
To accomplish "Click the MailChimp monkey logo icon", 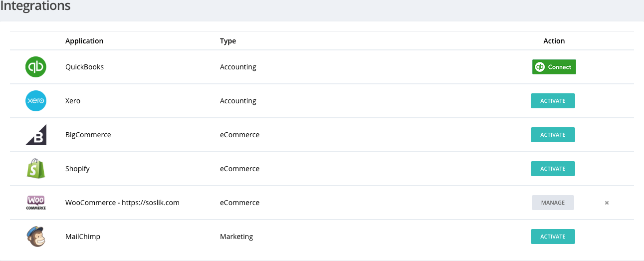I will tap(36, 237).
